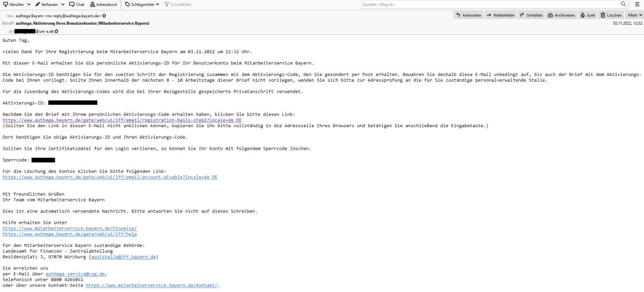644x292 pixels.
Task: Reply with the Antworten button
Action: tap(468, 15)
